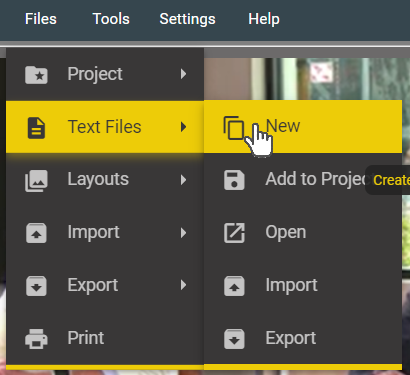Screen dimensions: 410x375
Task: Open the Help menu
Action: click(264, 19)
